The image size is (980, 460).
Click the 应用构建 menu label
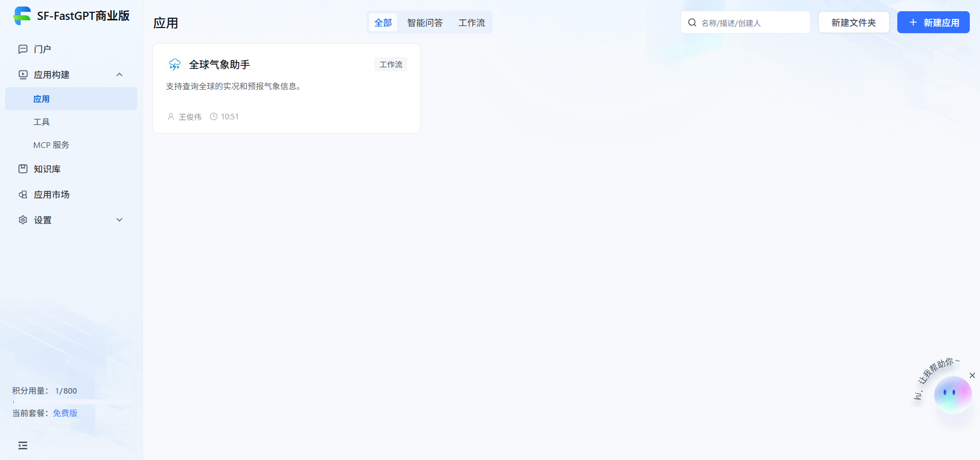click(x=52, y=74)
